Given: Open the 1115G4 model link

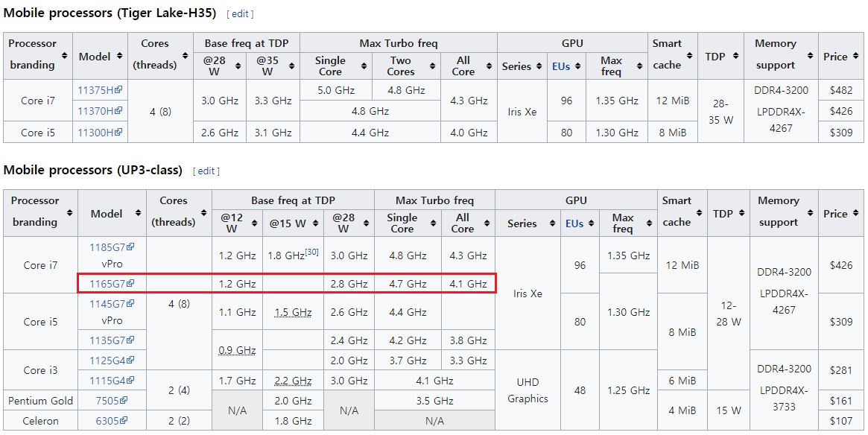Looking at the screenshot, I should [112, 380].
